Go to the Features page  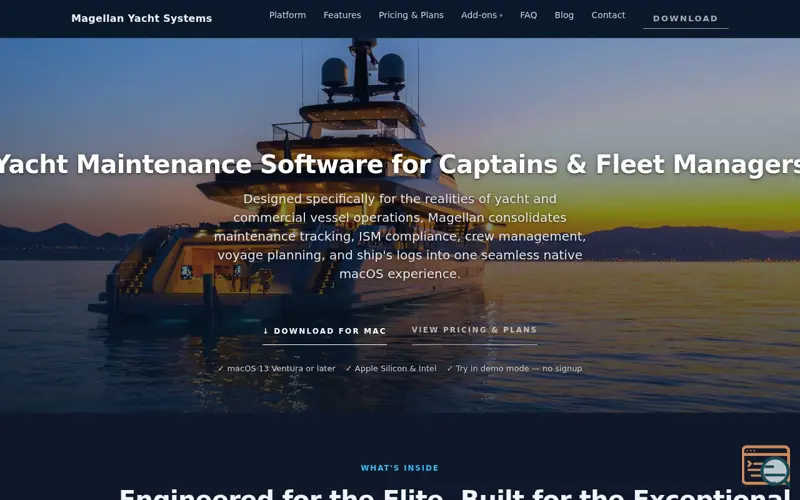[342, 15]
